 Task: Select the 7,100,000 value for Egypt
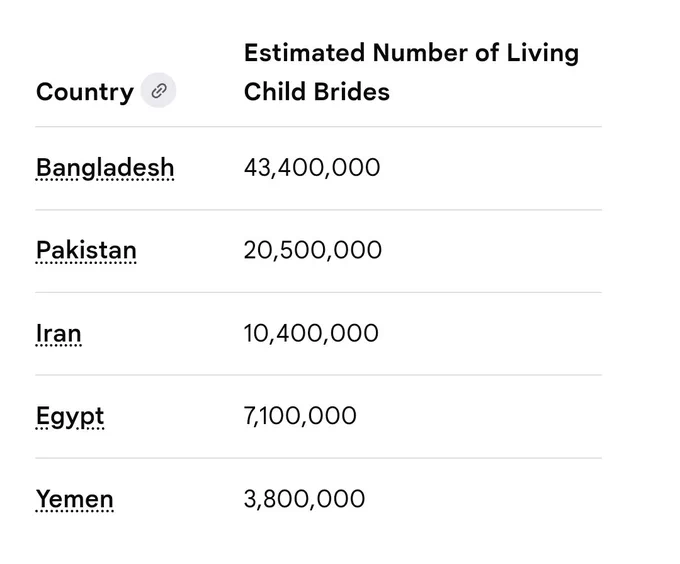[300, 416]
